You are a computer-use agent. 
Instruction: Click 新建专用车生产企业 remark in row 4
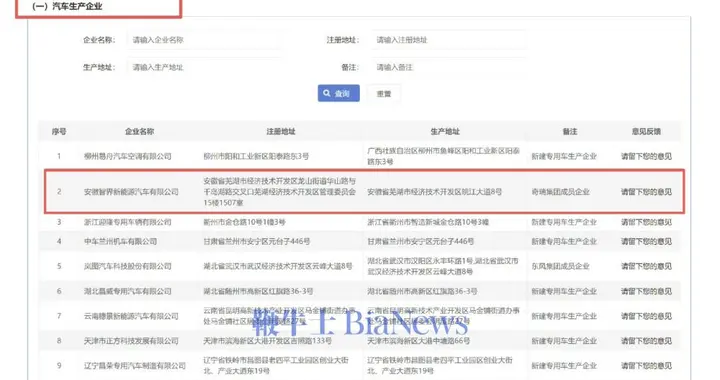point(564,241)
